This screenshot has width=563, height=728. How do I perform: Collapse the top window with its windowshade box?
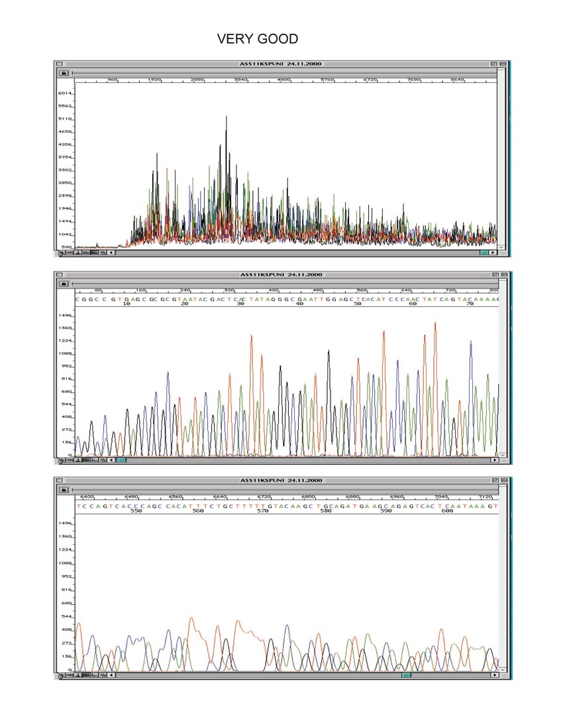(x=503, y=64)
